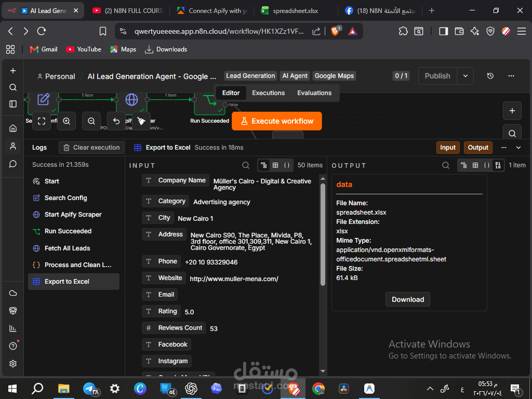Viewport: 532px width, 399px height.
Task: Toggle the Output pane button
Action: click(478, 148)
